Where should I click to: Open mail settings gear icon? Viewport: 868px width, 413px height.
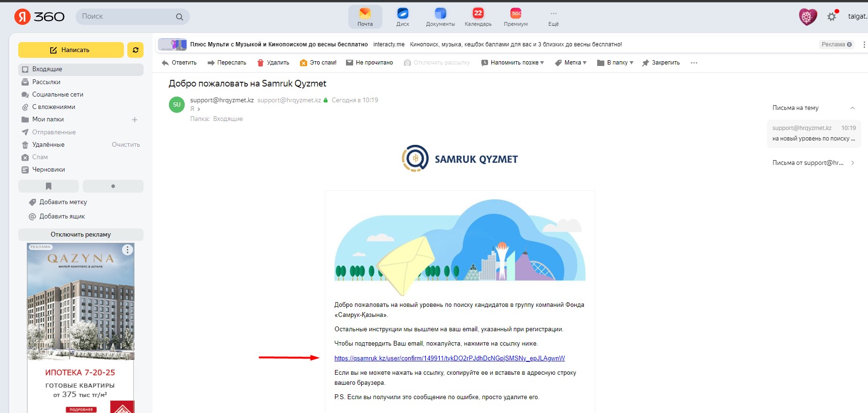point(832,17)
